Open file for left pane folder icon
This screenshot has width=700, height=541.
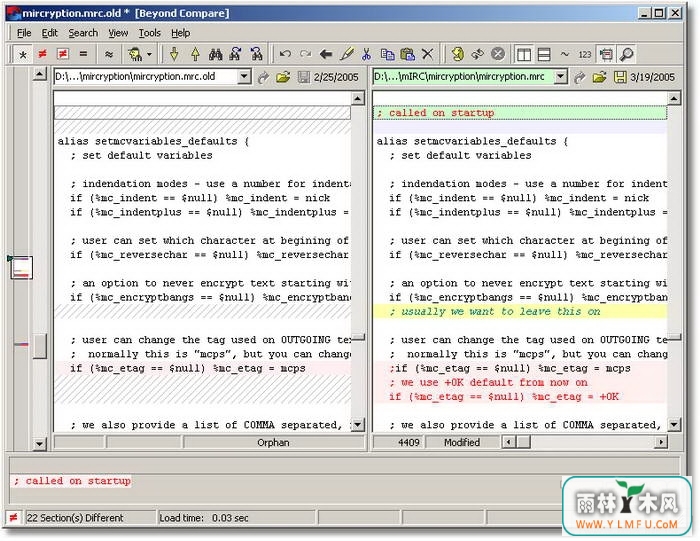tap(283, 77)
